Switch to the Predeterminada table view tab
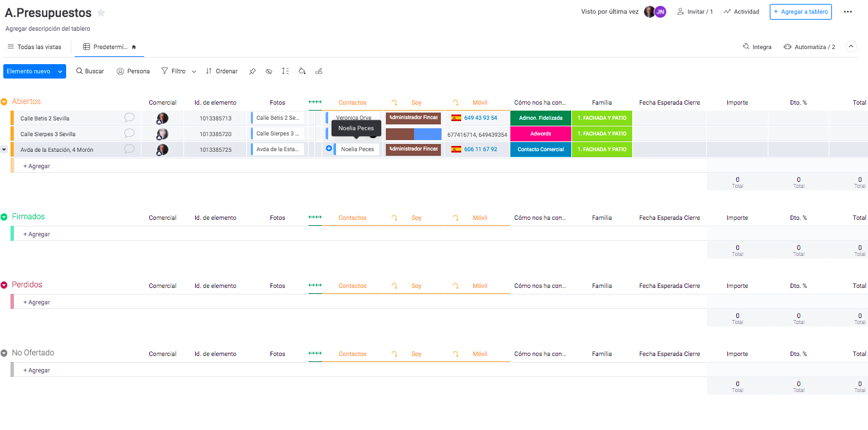Viewport: 868px width, 430px height. click(x=109, y=47)
